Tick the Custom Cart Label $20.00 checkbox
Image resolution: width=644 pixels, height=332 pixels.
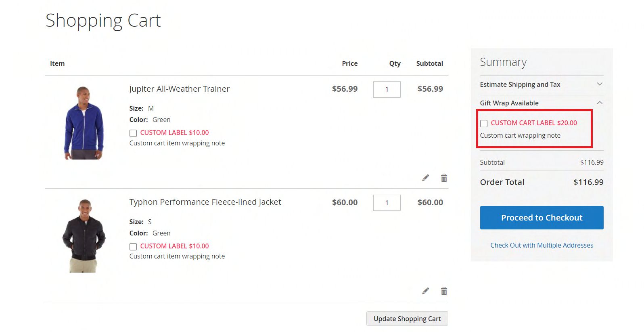click(484, 124)
